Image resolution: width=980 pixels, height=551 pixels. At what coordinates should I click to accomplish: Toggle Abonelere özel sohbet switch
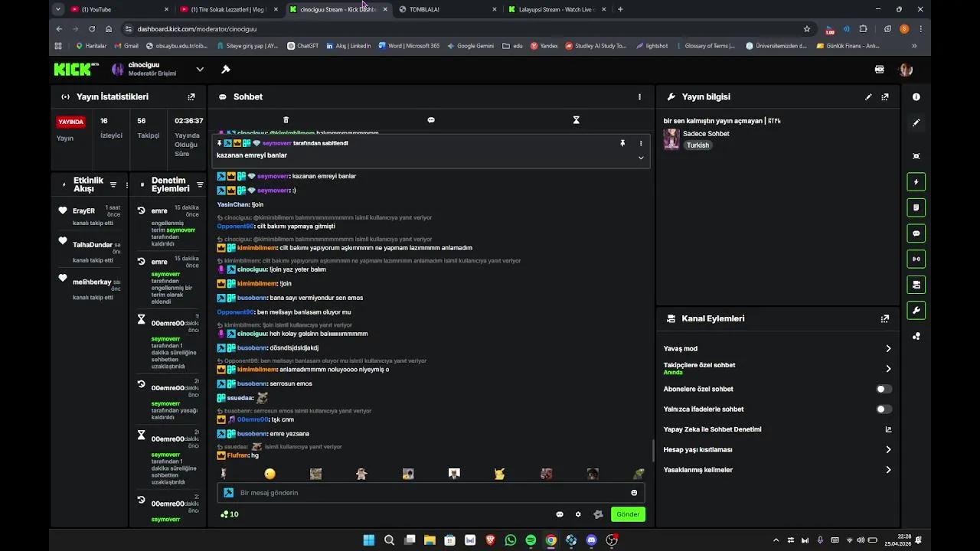[x=884, y=389]
